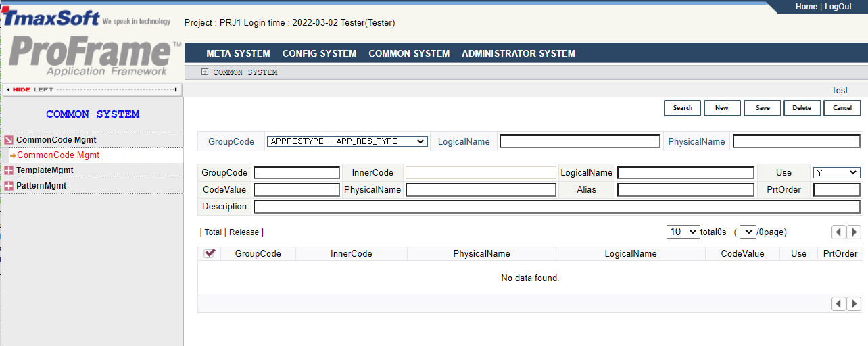Go to previous page arrow above table
868x346 pixels.
839,232
